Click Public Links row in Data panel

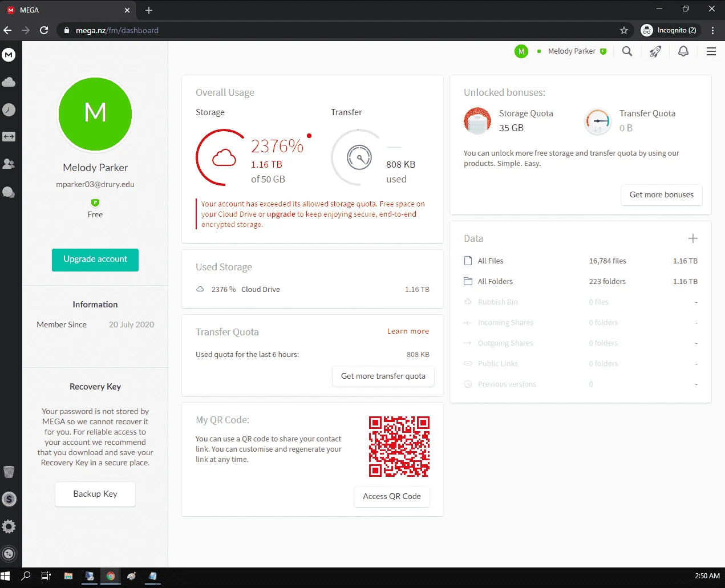[x=581, y=364]
